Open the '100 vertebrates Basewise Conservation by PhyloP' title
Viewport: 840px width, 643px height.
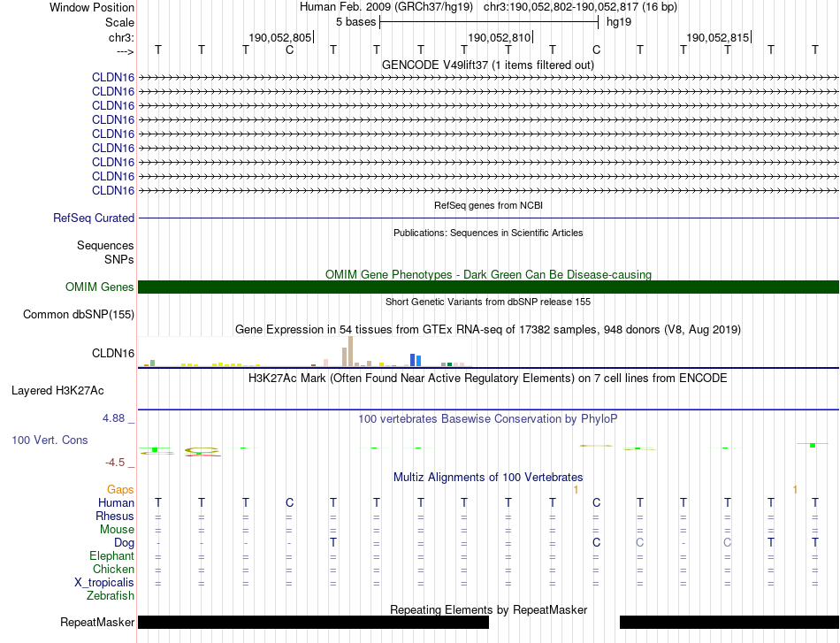click(x=487, y=419)
